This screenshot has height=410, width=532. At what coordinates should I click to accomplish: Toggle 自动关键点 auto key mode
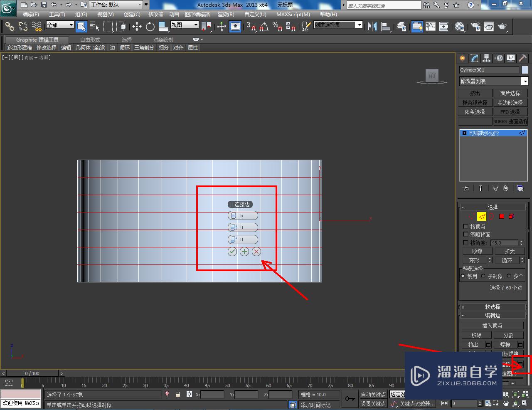[x=373, y=394]
